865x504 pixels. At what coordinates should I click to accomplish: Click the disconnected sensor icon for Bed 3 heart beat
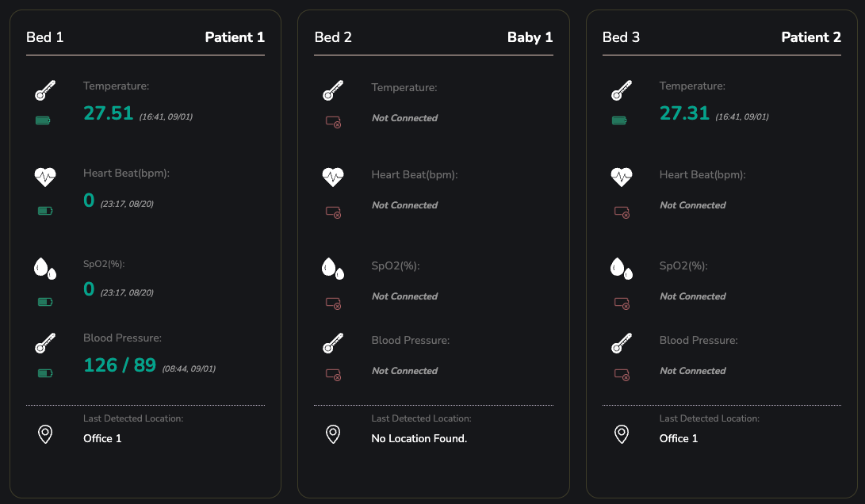pyautogui.click(x=622, y=212)
